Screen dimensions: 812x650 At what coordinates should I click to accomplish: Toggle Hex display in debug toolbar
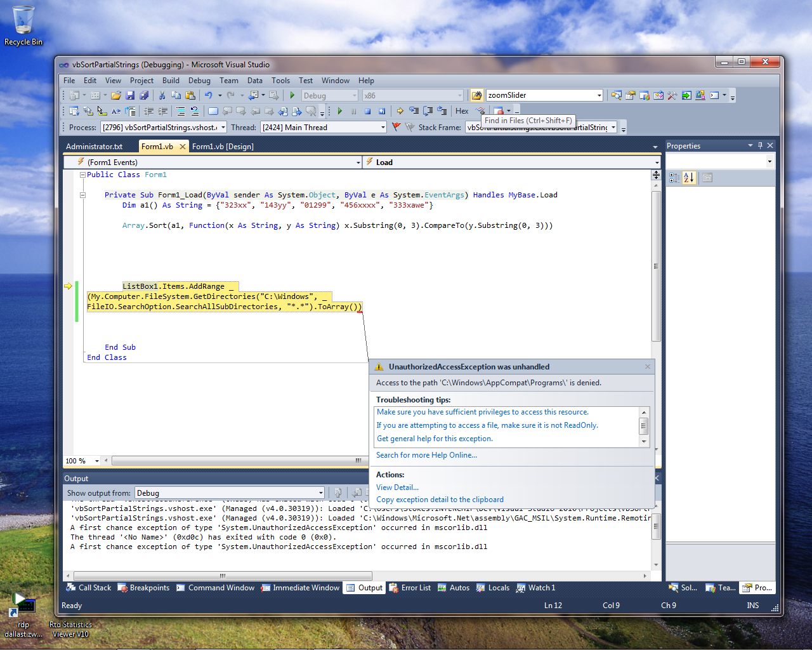[x=462, y=111]
